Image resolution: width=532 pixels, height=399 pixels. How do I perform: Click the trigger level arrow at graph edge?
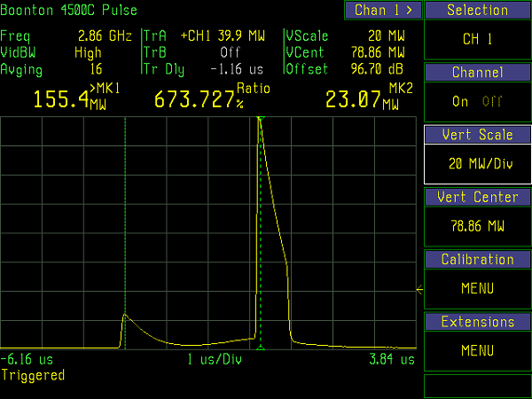tap(419, 287)
